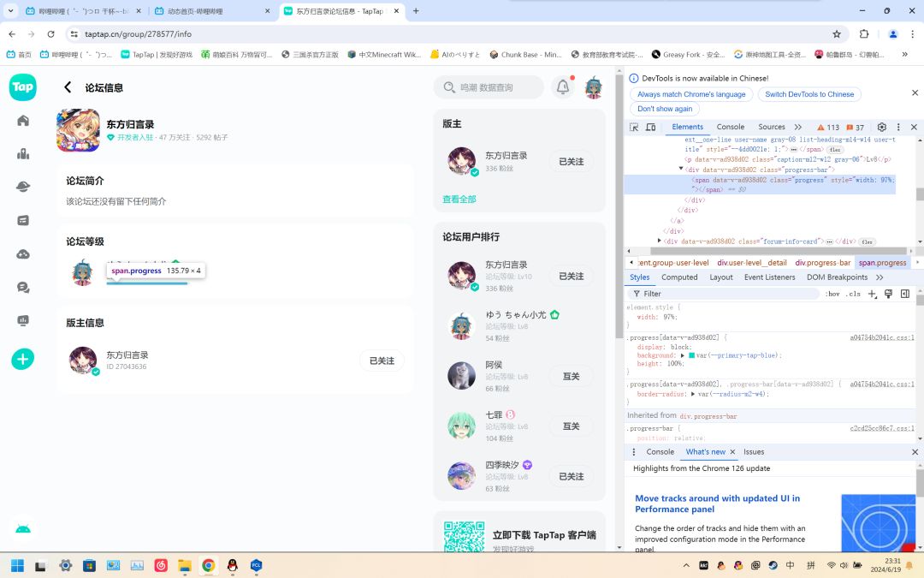Image resolution: width=924 pixels, height=578 pixels.
Task: Click the 查看全部 link under 版主
Action: [459, 200]
